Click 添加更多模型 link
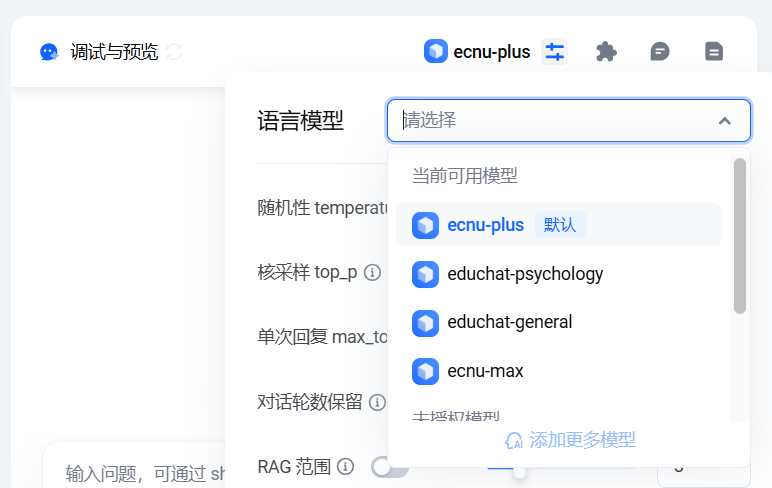 coord(570,440)
